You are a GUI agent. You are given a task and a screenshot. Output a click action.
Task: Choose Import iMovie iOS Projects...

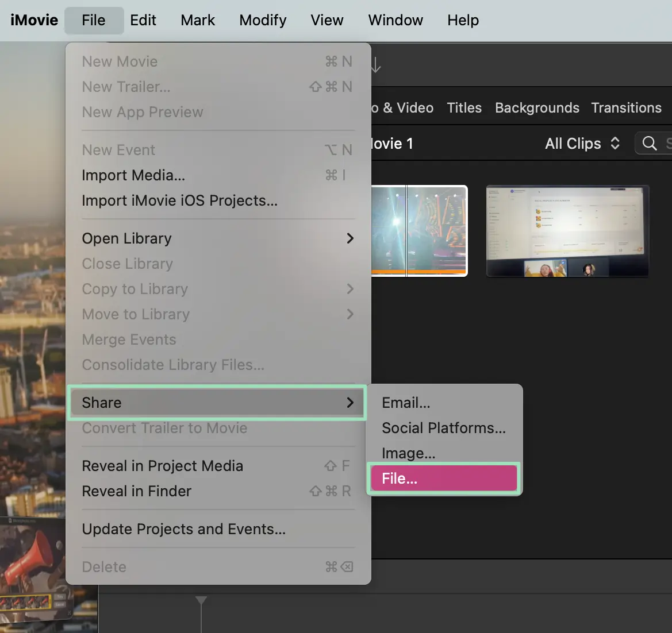click(x=218, y=200)
